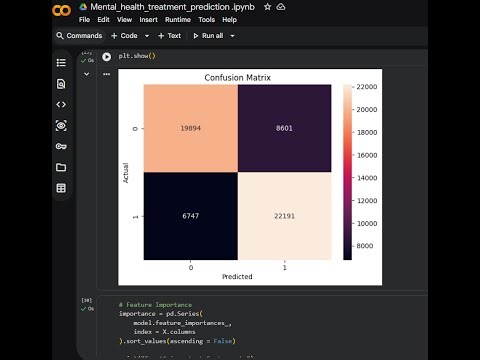Star the notebook with the star icon
This screenshot has width=480, height=360.
(x=267, y=7)
